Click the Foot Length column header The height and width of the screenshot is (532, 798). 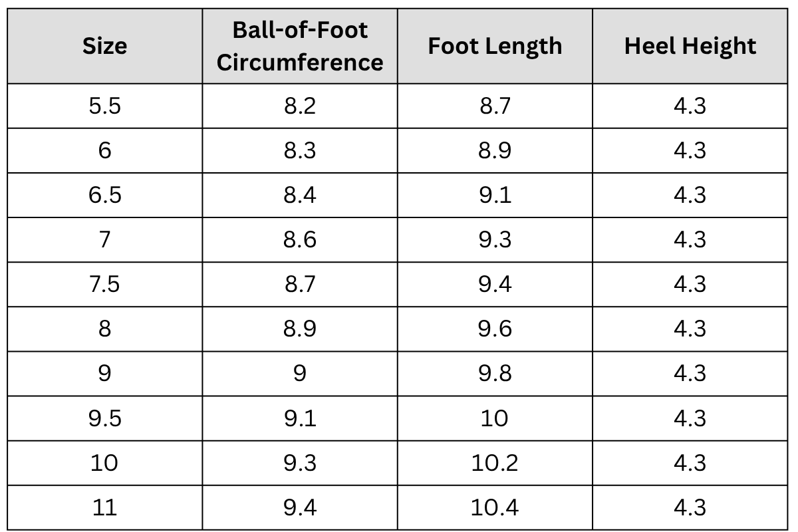coord(495,46)
